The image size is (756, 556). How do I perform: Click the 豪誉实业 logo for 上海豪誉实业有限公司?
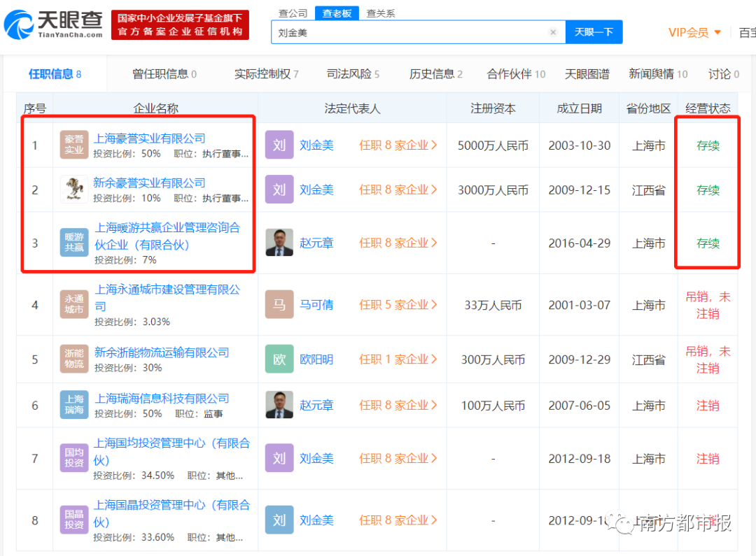(73, 145)
